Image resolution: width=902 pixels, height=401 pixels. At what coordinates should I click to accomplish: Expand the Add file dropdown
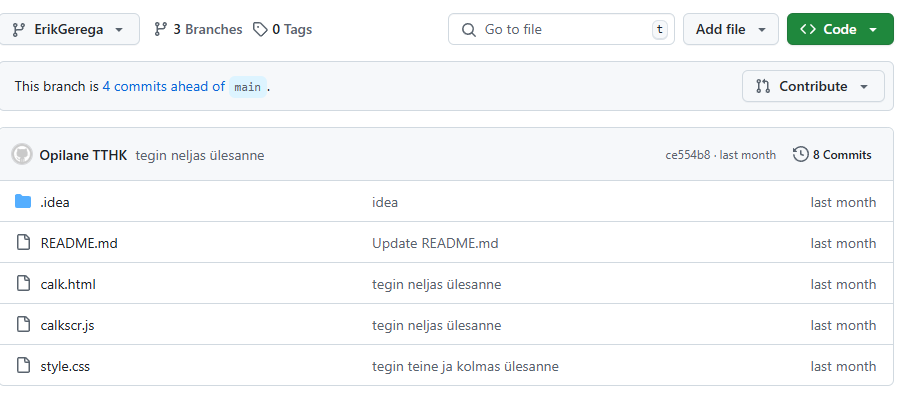731,29
